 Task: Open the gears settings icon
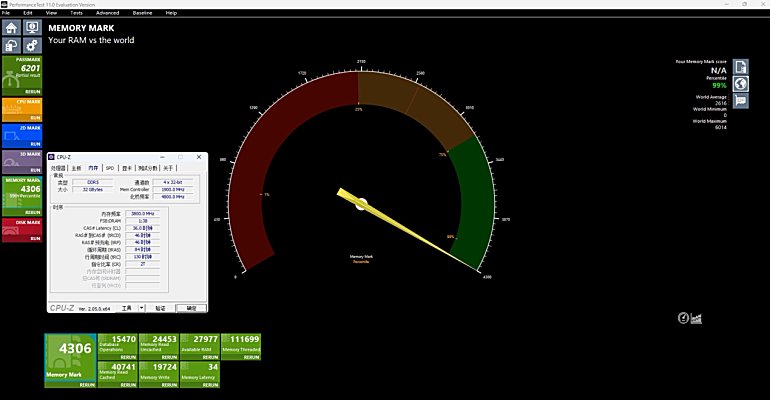(x=32, y=46)
